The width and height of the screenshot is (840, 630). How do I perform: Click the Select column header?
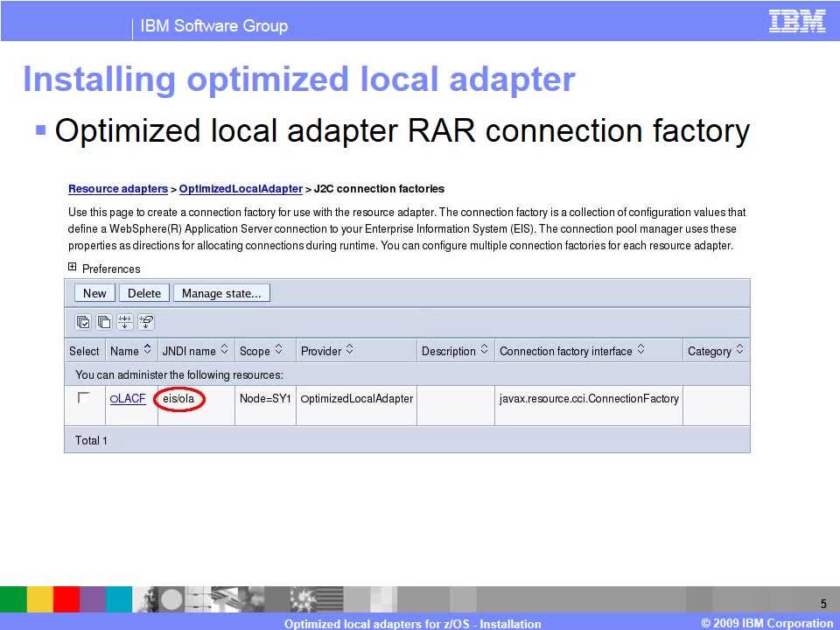[84, 352]
